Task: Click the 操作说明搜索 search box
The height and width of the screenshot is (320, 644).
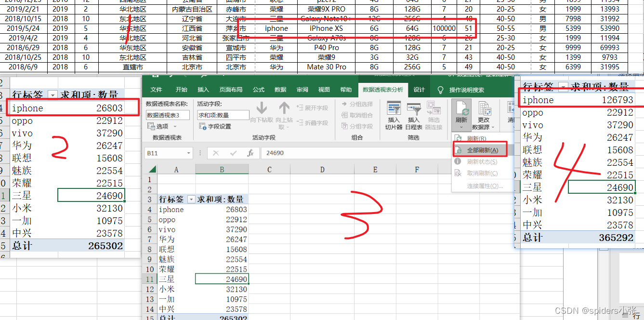Action: tap(467, 90)
